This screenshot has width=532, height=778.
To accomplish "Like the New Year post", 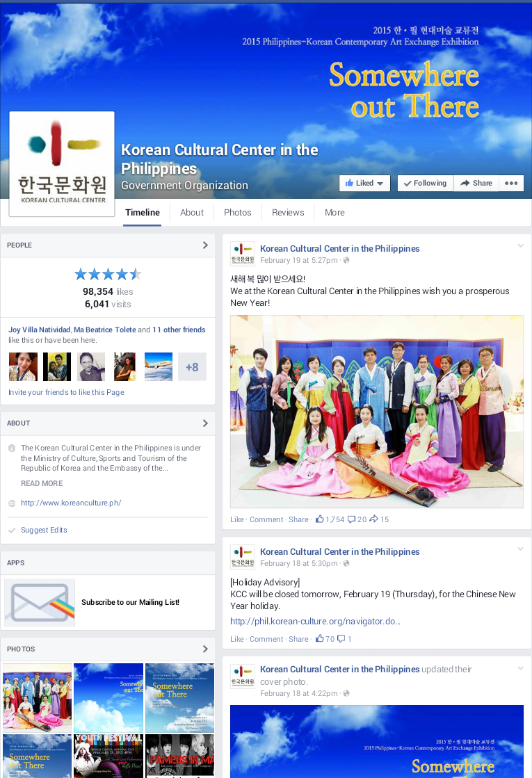I will tap(236, 519).
